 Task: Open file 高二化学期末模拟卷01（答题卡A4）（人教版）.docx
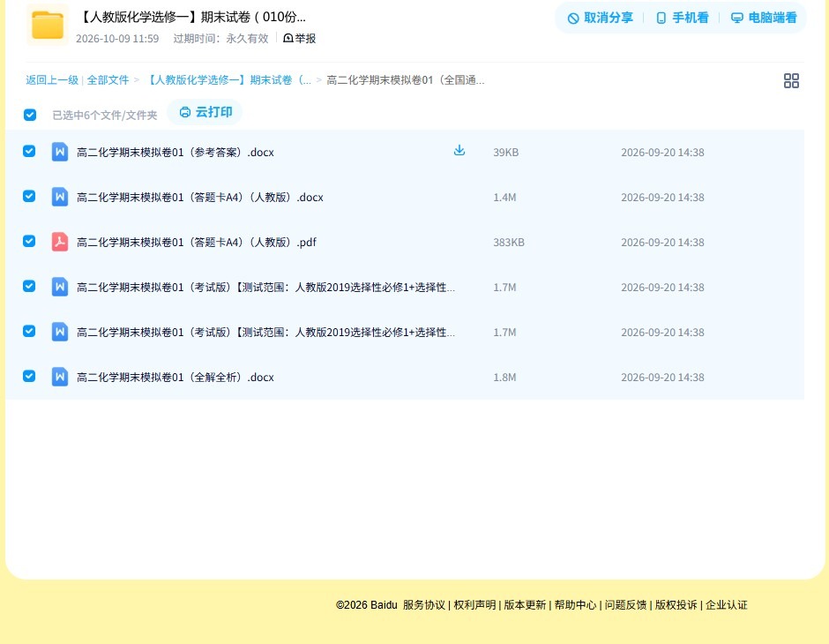pyautogui.click(x=200, y=198)
